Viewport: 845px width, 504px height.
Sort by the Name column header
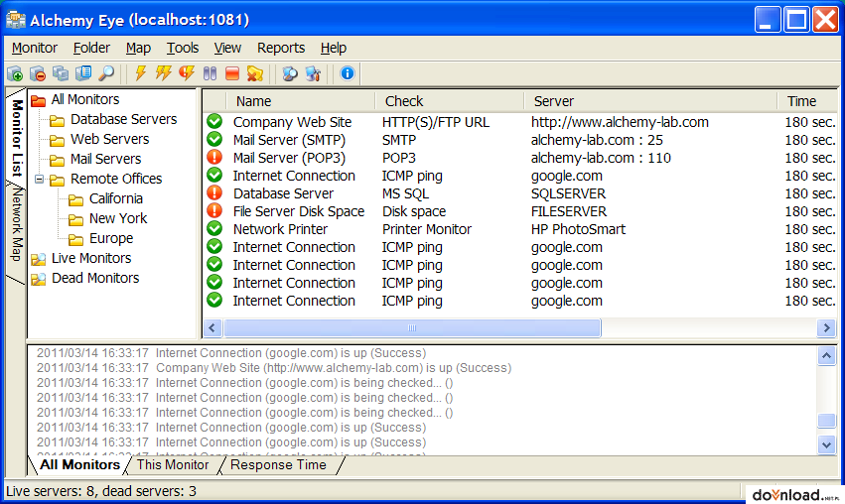(x=301, y=101)
